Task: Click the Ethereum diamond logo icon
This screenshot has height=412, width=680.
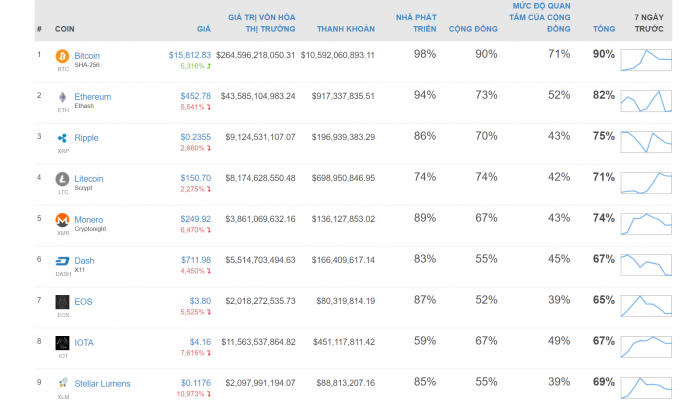Action: point(62,97)
